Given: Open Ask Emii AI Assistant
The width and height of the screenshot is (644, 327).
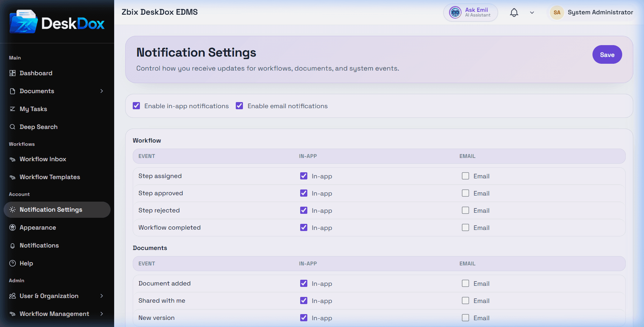Looking at the screenshot, I should click(470, 13).
